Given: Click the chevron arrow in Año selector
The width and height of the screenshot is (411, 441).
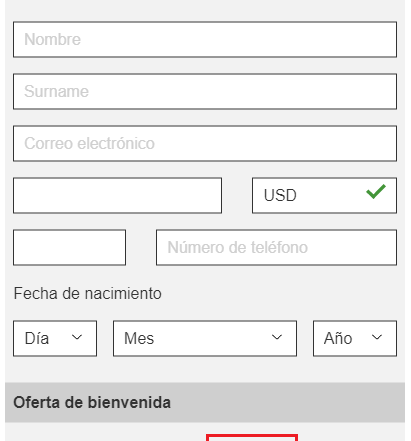Looking at the screenshot, I should 377,337.
